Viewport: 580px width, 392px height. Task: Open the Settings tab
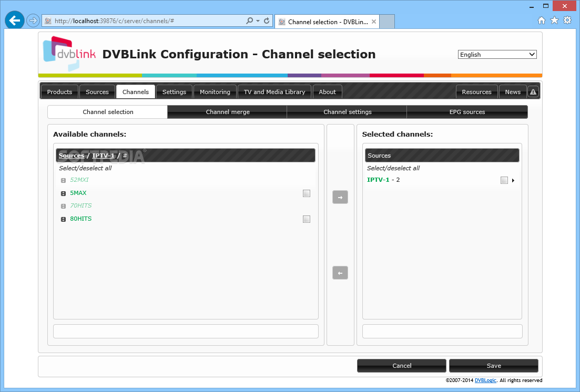pyautogui.click(x=174, y=92)
